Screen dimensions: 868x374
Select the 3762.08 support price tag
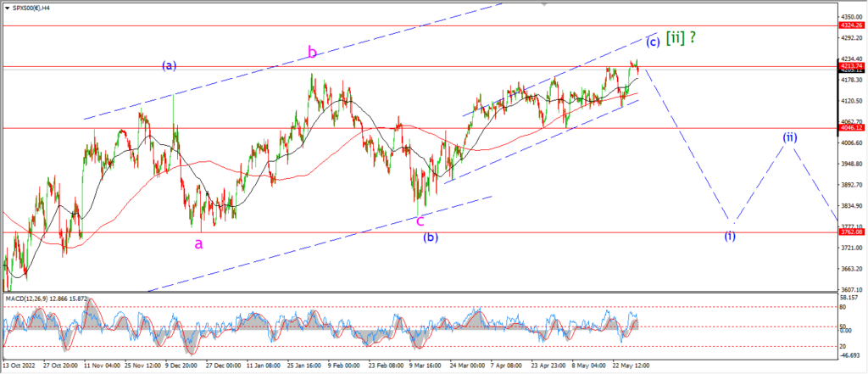tap(849, 232)
